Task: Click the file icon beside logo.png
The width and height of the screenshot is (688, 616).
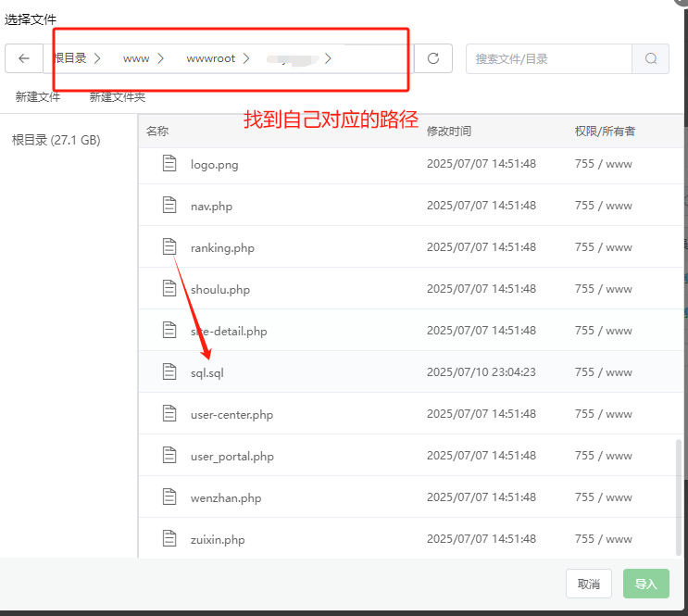Action: (169, 163)
